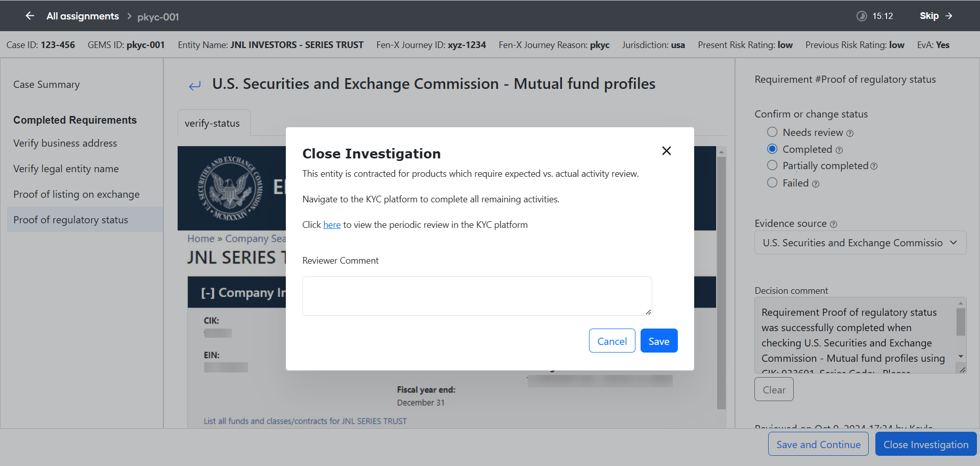Click the return arrow beside the SEC title
Viewport: 980px width, 466px height.
coord(194,85)
